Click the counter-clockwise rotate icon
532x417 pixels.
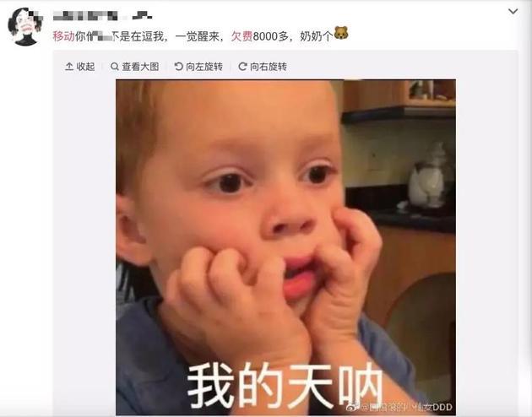(178, 67)
